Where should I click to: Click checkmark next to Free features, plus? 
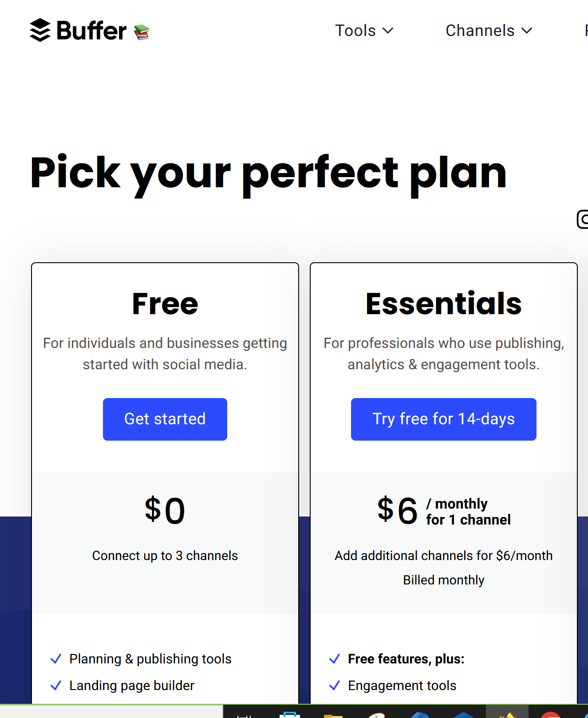pyautogui.click(x=335, y=659)
